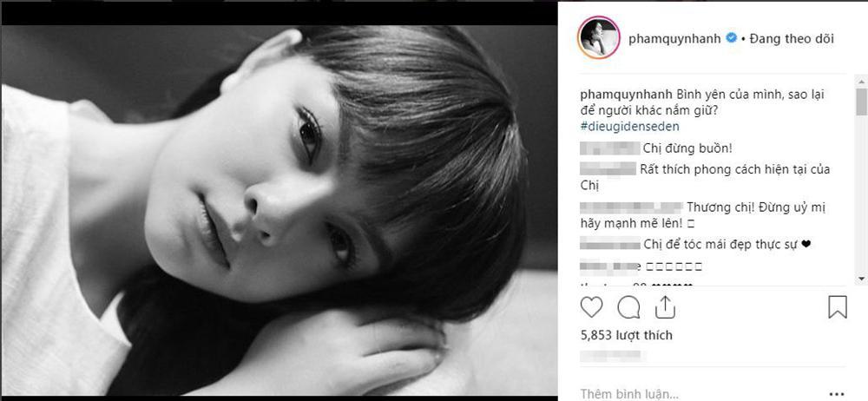This screenshot has width=868, height=401.
Task: Click the black and white portrait photo
Action: pos(279,209)
